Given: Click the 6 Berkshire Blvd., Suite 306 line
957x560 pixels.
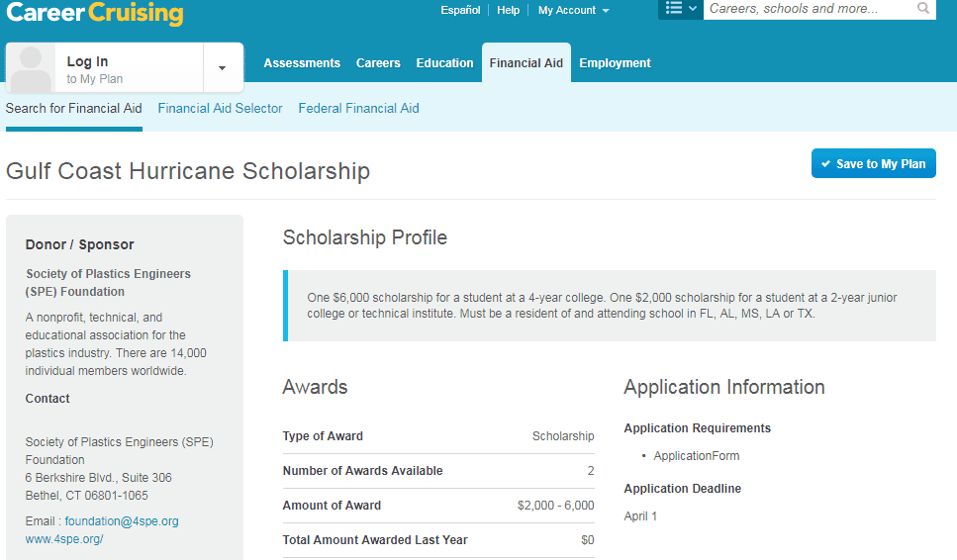Looking at the screenshot, I should pos(98,478).
